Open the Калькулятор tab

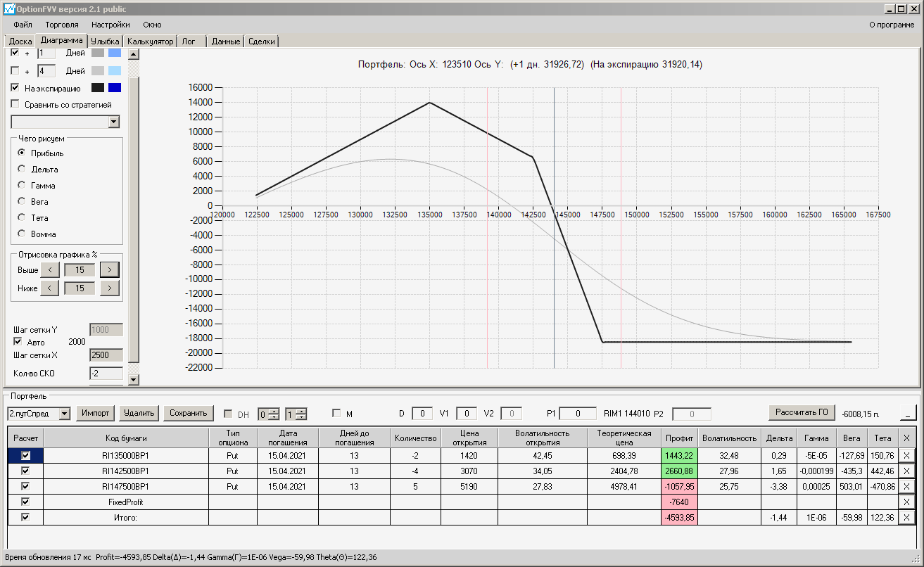[150, 42]
